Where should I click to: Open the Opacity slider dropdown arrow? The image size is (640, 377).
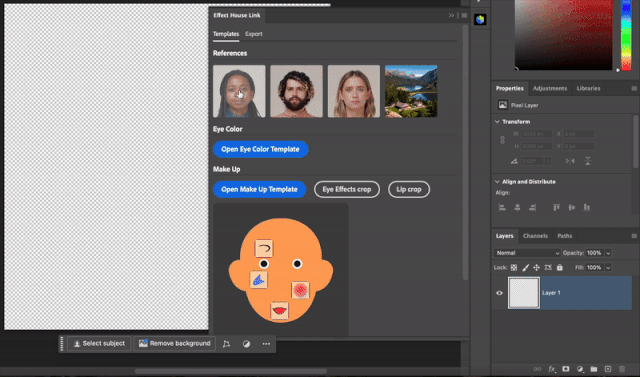[x=608, y=253]
